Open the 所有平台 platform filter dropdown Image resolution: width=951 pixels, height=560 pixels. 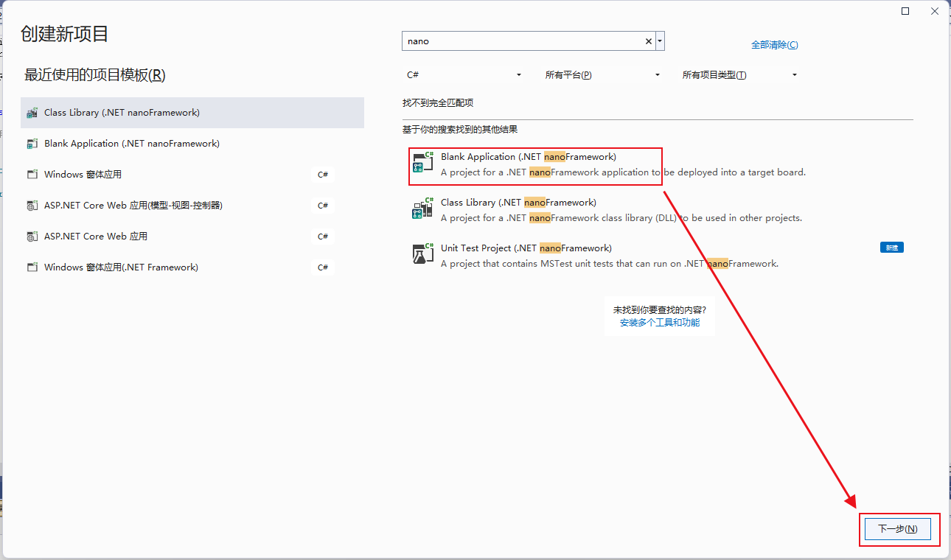[602, 75]
